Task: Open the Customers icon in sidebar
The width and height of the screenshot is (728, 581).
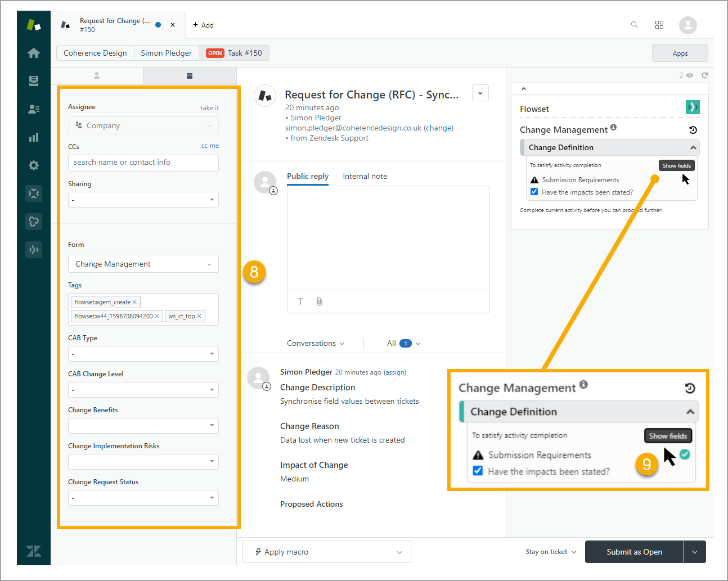Action: (34, 109)
